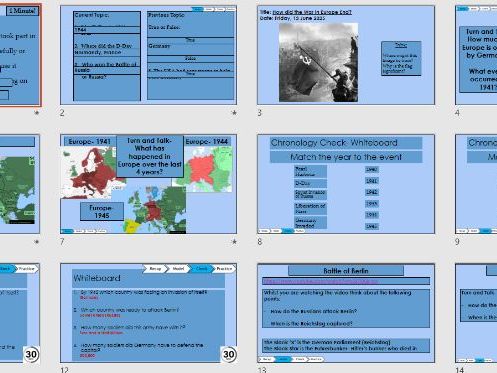Screen dimensions: 497x373
Task: Select the partly visible slide before slide 12 with 30 timer
Action: pyautogui.click(x=20, y=313)
